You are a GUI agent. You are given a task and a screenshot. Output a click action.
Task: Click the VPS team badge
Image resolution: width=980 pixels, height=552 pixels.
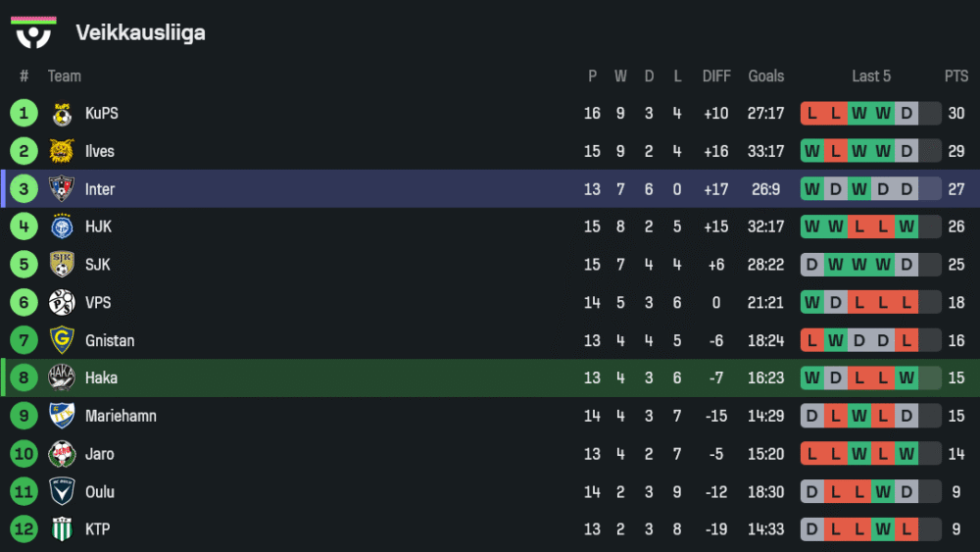(62, 303)
